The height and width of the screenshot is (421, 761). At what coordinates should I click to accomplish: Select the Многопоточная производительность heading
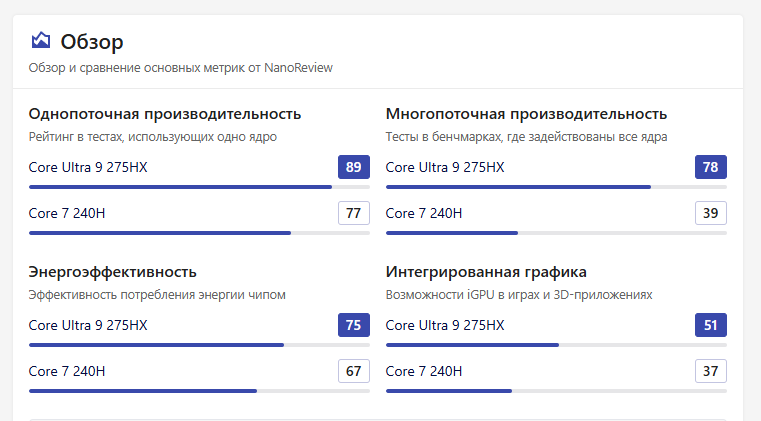526,114
